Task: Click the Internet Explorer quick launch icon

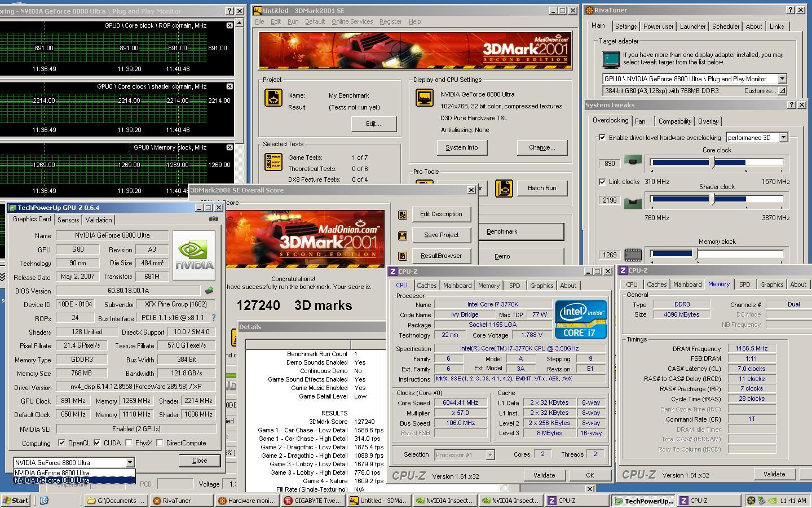Action: tap(44, 500)
